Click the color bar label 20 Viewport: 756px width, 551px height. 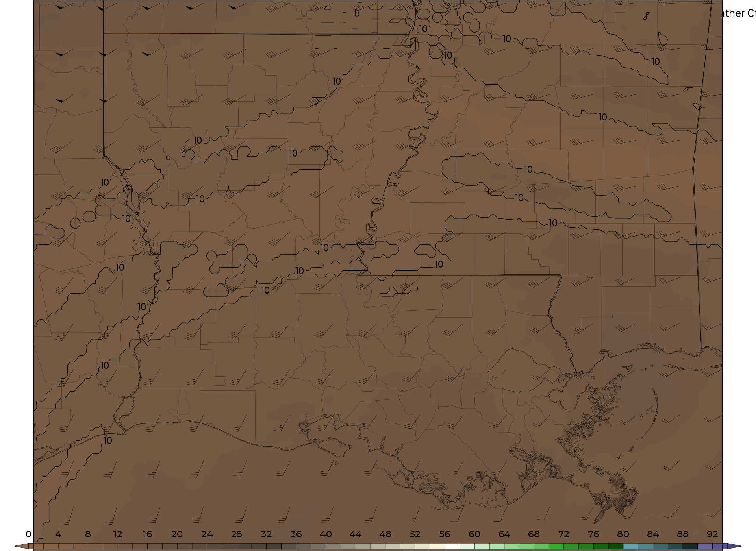[177, 534]
